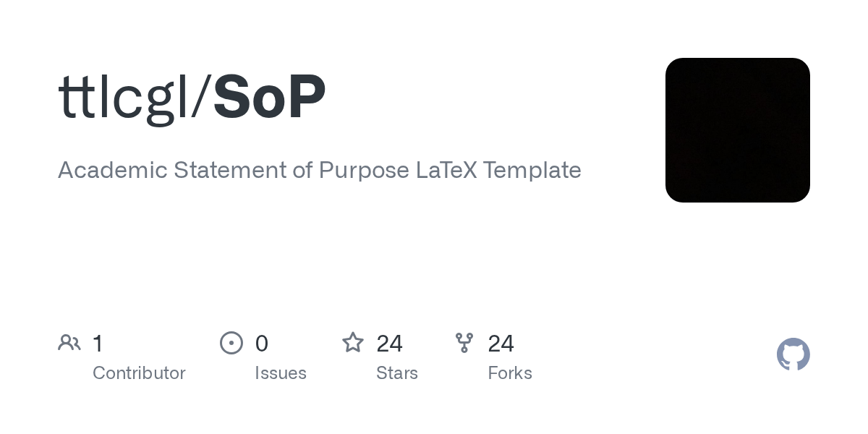The height and width of the screenshot is (434, 868).
Task: Click the star icon
Action: tap(353, 342)
